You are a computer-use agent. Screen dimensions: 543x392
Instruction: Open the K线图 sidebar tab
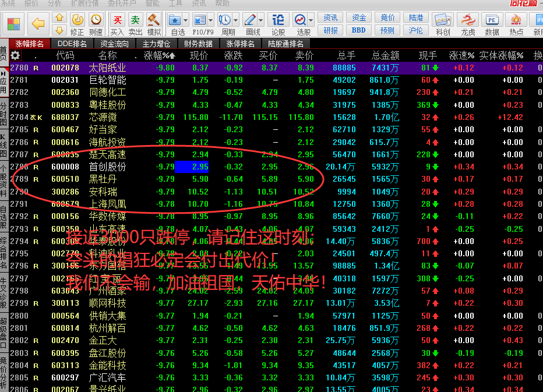[x=3, y=144]
